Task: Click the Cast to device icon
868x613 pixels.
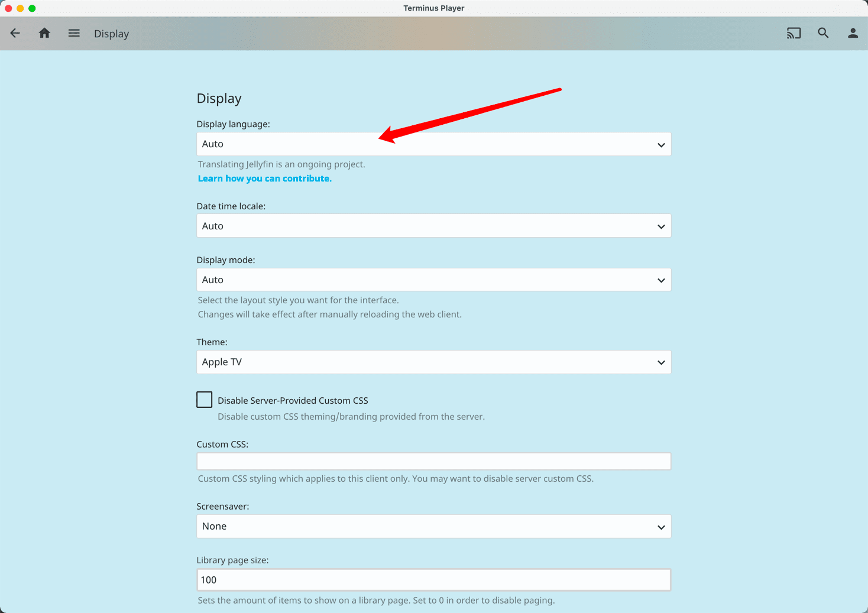Action: [793, 34]
